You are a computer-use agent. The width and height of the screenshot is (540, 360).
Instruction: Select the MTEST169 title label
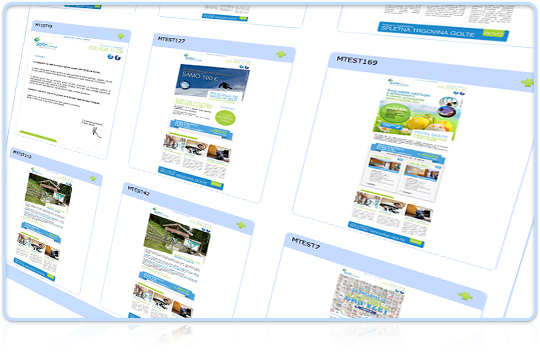[357, 61]
